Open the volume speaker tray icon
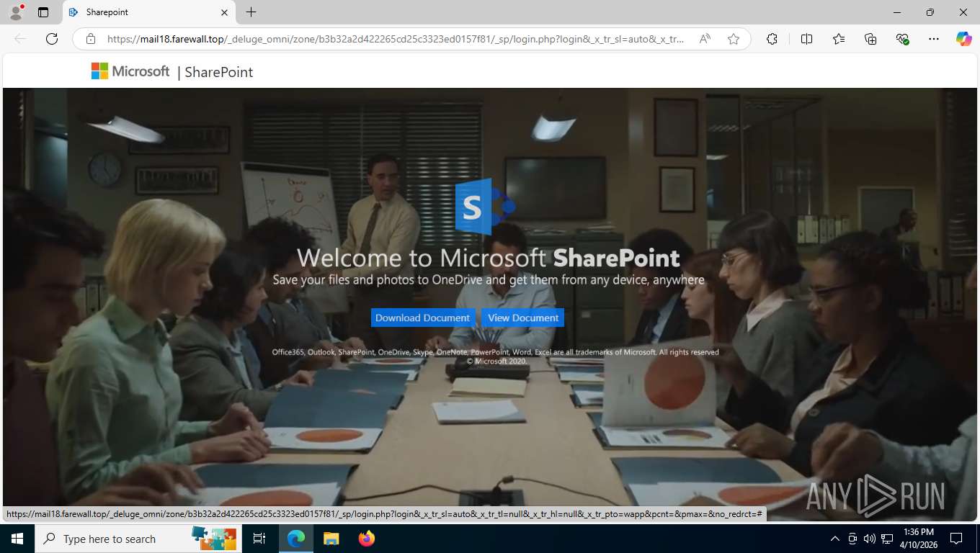 tap(870, 539)
